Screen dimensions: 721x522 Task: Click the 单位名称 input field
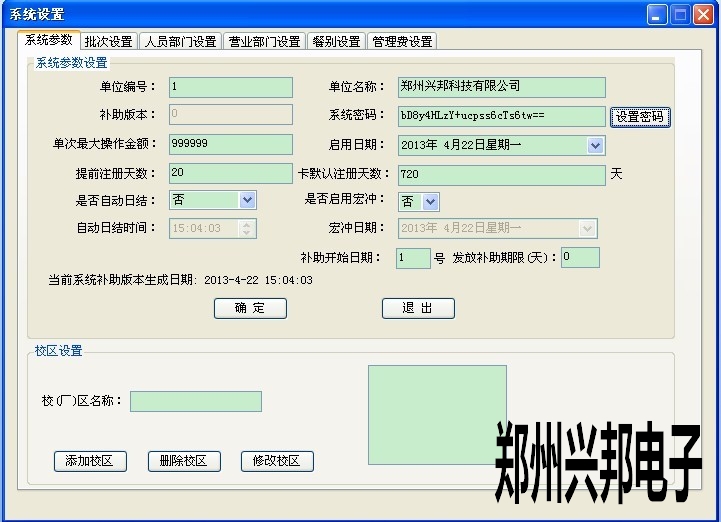click(x=502, y=87)
